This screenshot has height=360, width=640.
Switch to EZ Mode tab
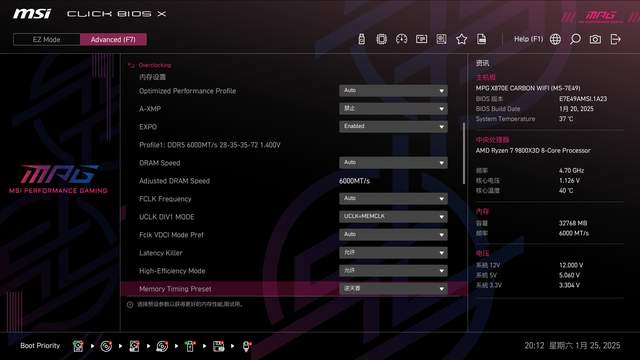(47, 40)
